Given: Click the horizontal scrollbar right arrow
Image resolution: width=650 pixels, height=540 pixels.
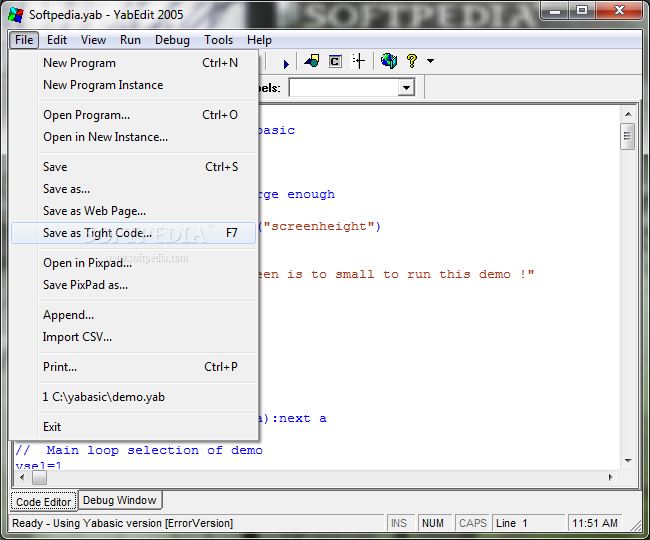Looking at the screenshot, I should click(611, 477).
